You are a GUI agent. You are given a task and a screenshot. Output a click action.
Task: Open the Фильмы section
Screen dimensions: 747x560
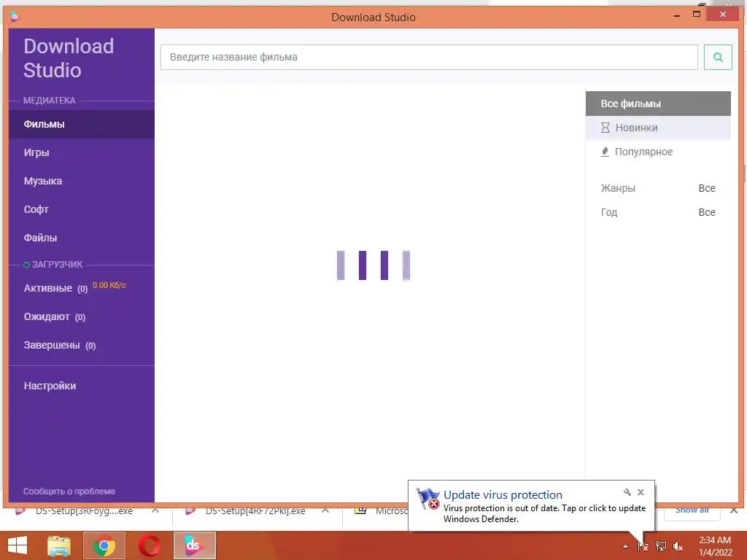click(82, 124)
